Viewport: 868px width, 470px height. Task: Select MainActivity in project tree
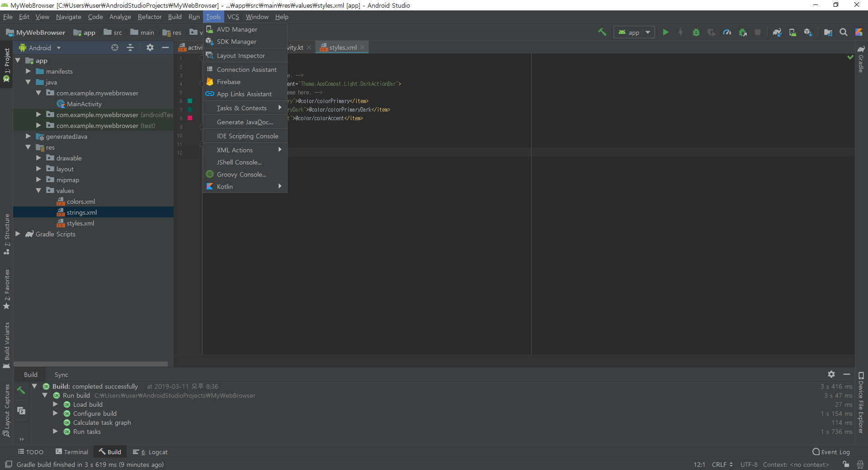pyautogui.click(x=84, y=104)
